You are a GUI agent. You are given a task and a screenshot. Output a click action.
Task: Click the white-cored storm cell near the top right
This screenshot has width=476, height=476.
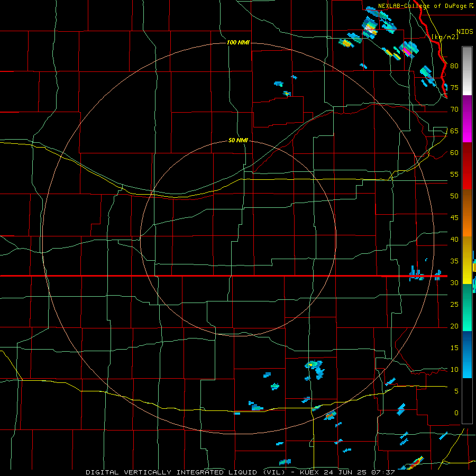coord(370,29)
